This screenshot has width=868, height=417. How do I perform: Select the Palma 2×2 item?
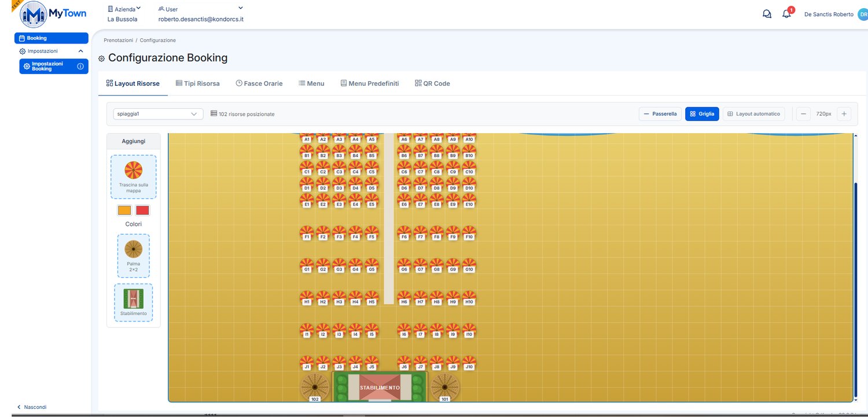[134, 255]
